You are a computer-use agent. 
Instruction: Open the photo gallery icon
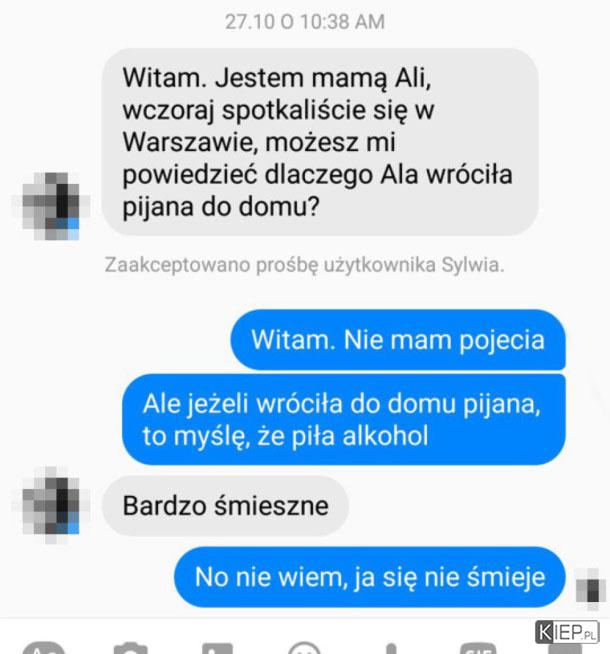(x=217, y=649)
